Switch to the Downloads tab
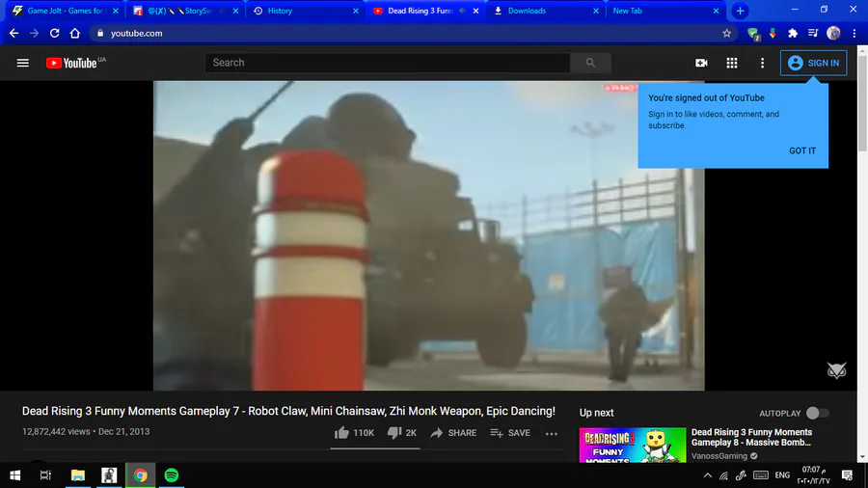868x488 pixels. 545,11
